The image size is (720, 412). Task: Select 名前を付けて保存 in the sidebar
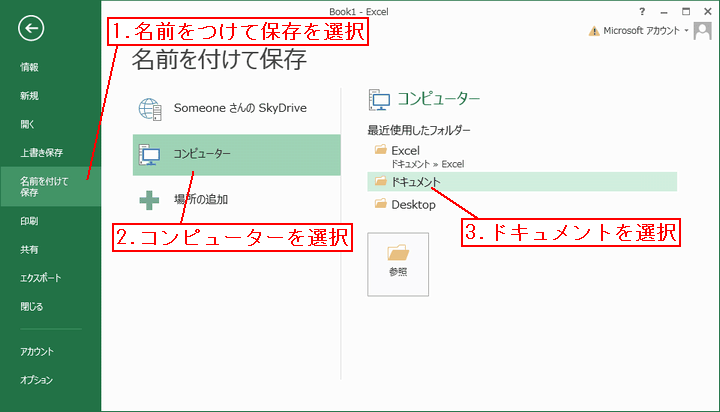[51, 186]
